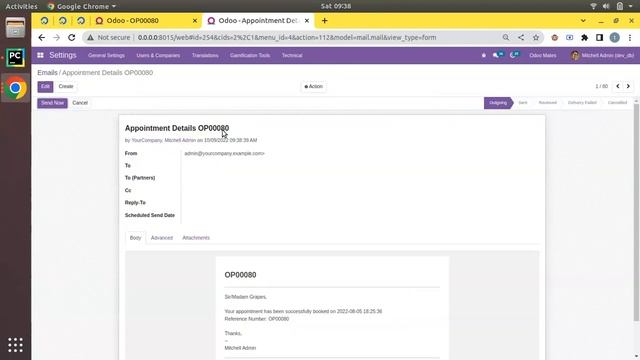Switch to the Advanced tab
Image resolution: width=640 pixels, height=360 pixels.
click(x=162, y=238)
